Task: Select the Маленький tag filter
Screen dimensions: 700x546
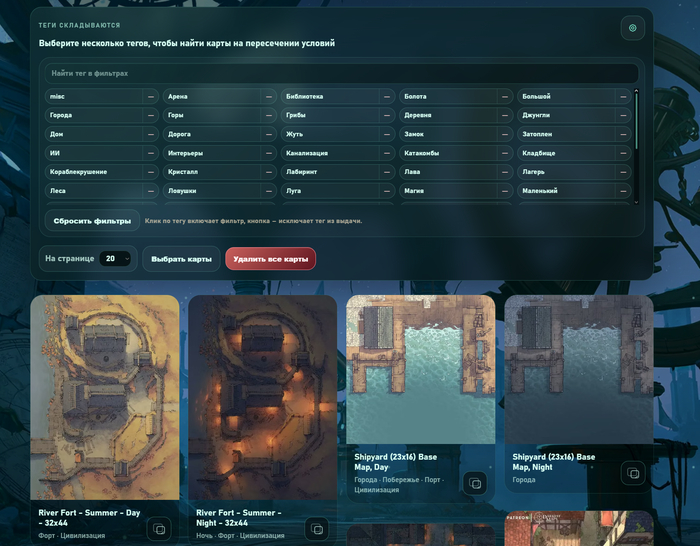Action: (x=567, y=191)
